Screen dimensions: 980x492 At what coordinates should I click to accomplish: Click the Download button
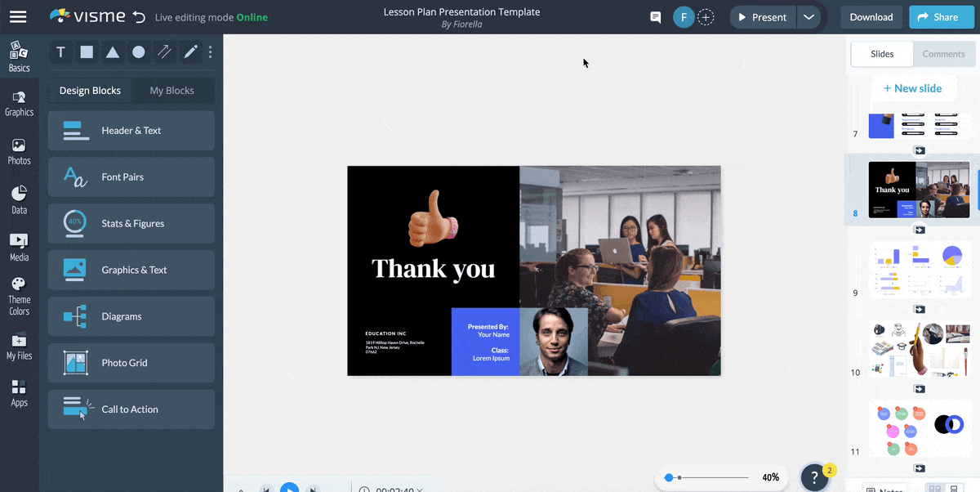(871, 17)
